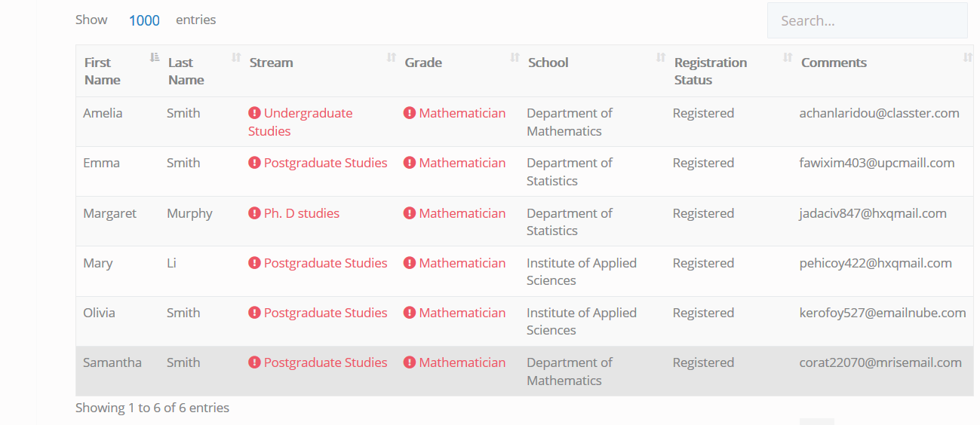Sort by School column arrows icon
Viewport: 980px width, 425px height.
click(661, 57)
